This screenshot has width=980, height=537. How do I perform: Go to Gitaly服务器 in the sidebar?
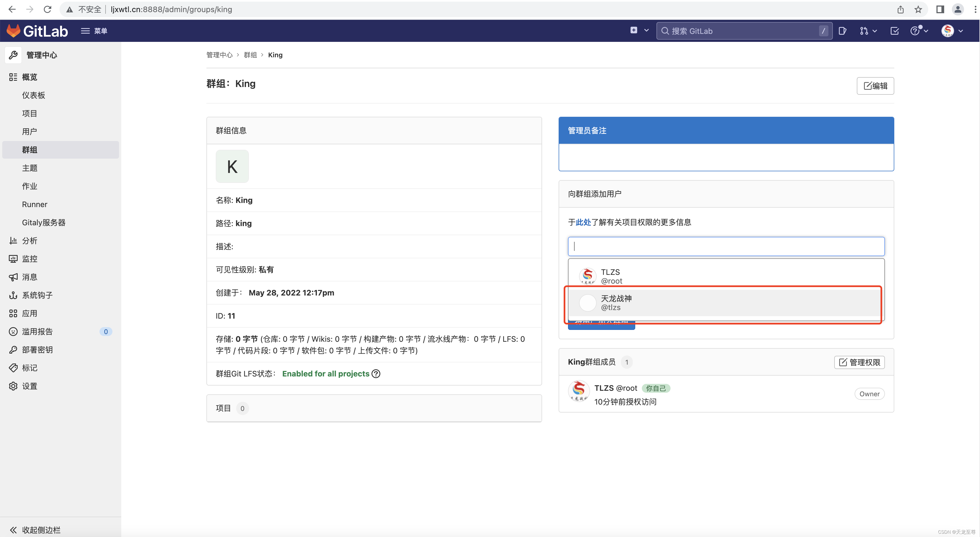pyautogui.click(x=44, y=223)
